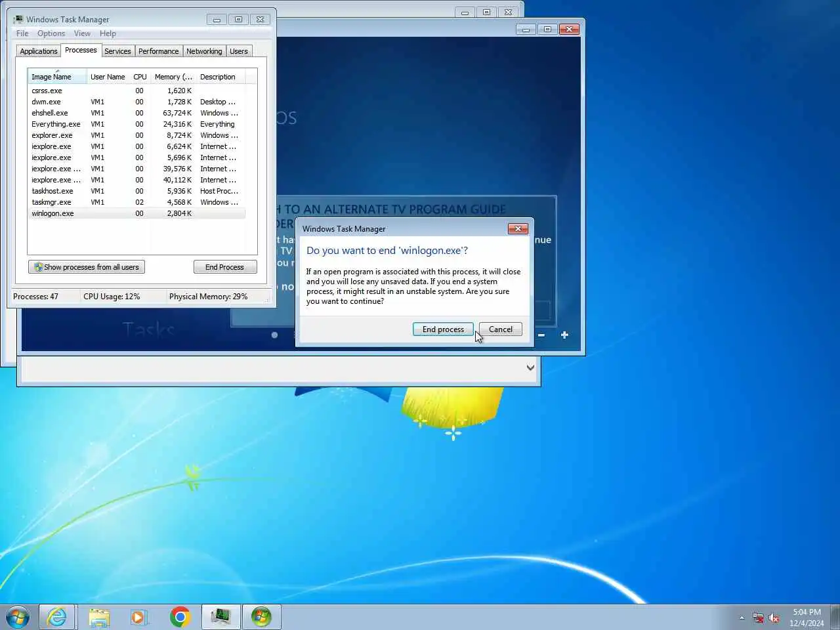Select the taskmgr.exe process row
This screenshot has width=840, height=630.
136,202
